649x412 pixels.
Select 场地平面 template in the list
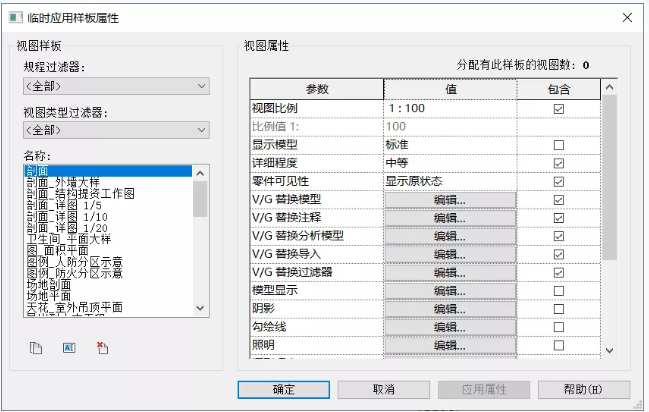(50, 296)
